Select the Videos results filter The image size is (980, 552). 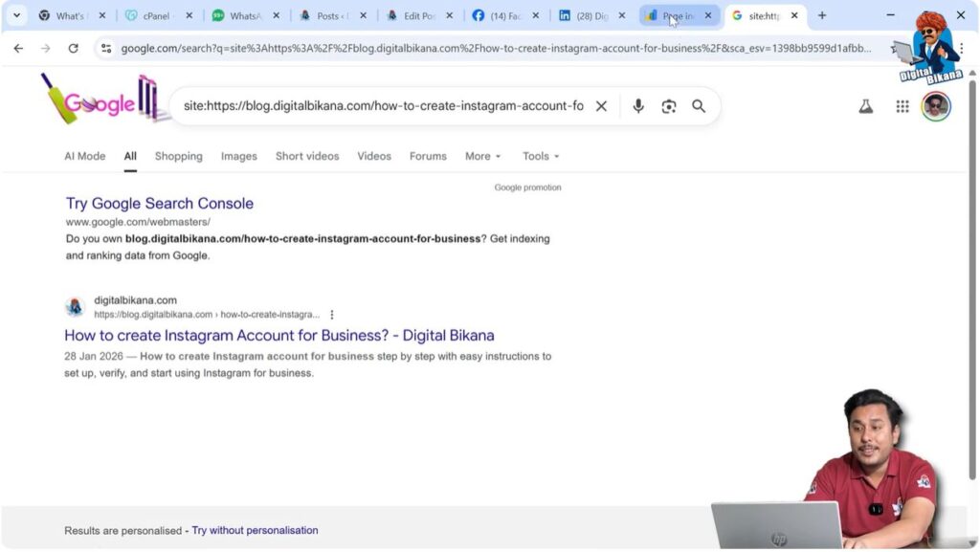click(x=374, y=156)
